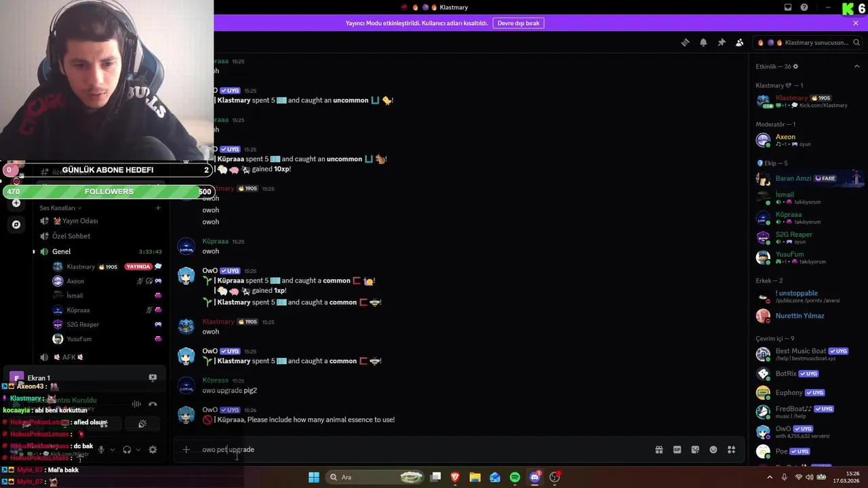Open the help question mark icon
Screen dimensions: 868x488
pyautogui.click(x=804, y=7)
